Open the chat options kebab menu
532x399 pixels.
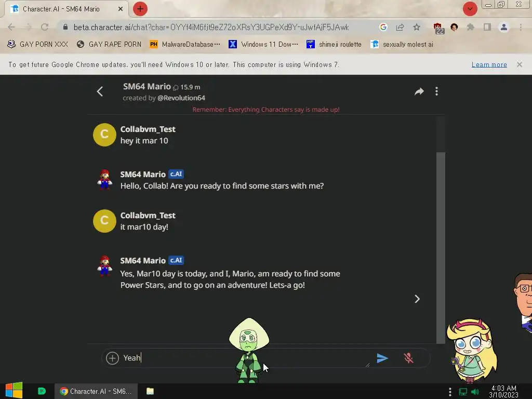click(x=436, y=91)
